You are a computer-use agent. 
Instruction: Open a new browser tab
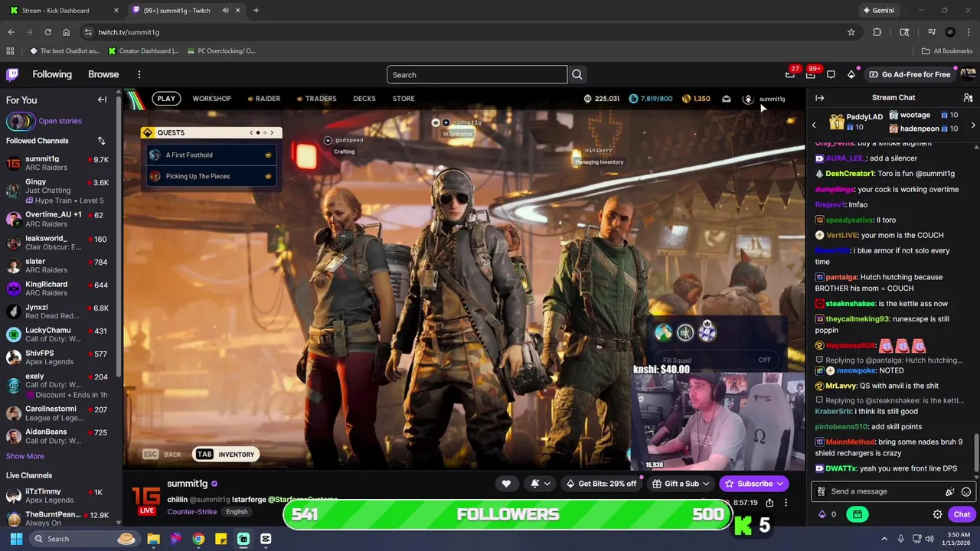click(x=256, y=11)
